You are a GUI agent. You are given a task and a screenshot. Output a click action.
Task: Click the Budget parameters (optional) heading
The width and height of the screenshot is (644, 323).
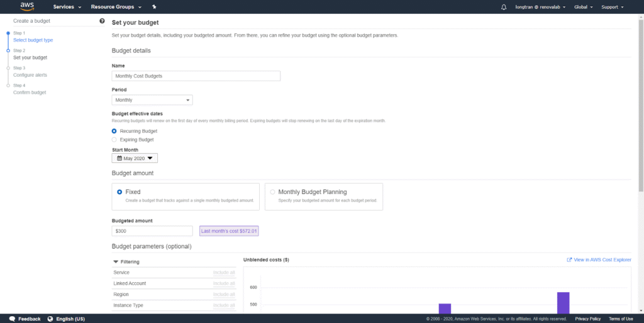[152, 247]
